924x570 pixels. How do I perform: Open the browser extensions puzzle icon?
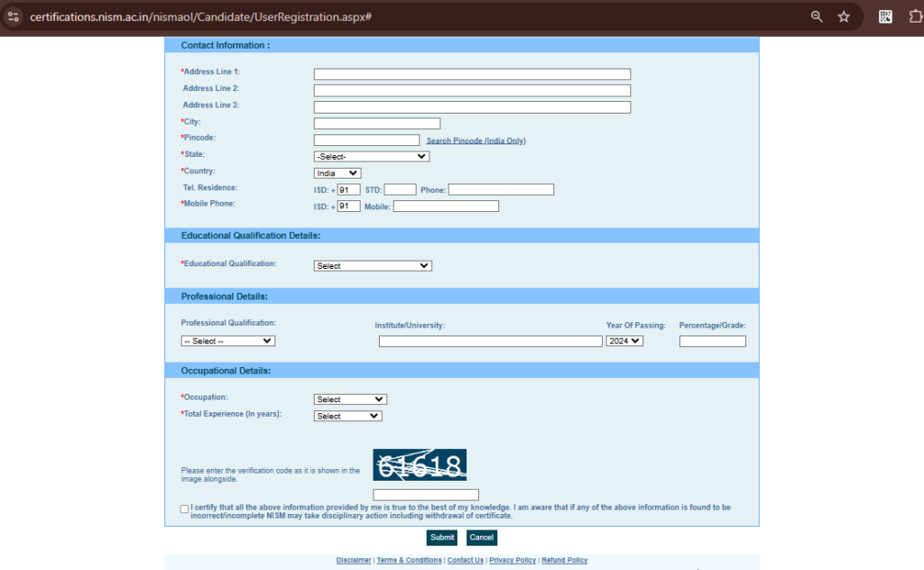[916, 16]
